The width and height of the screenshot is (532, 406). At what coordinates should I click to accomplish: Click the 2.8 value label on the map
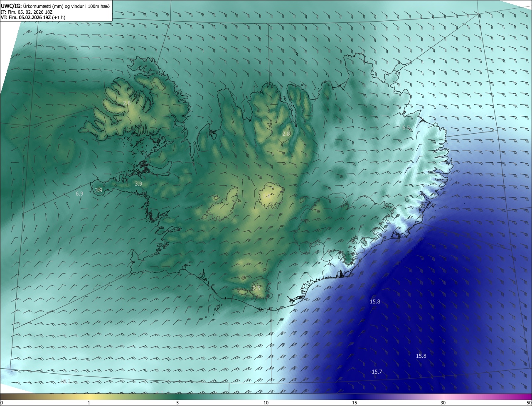pos(286,134)
